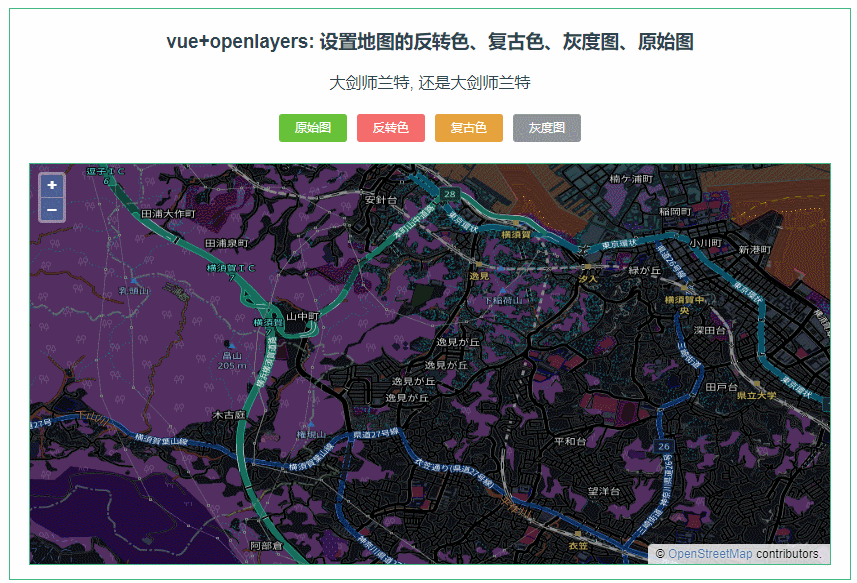Switch on 灰度图 grayscale mode

[x=546, y=128]
